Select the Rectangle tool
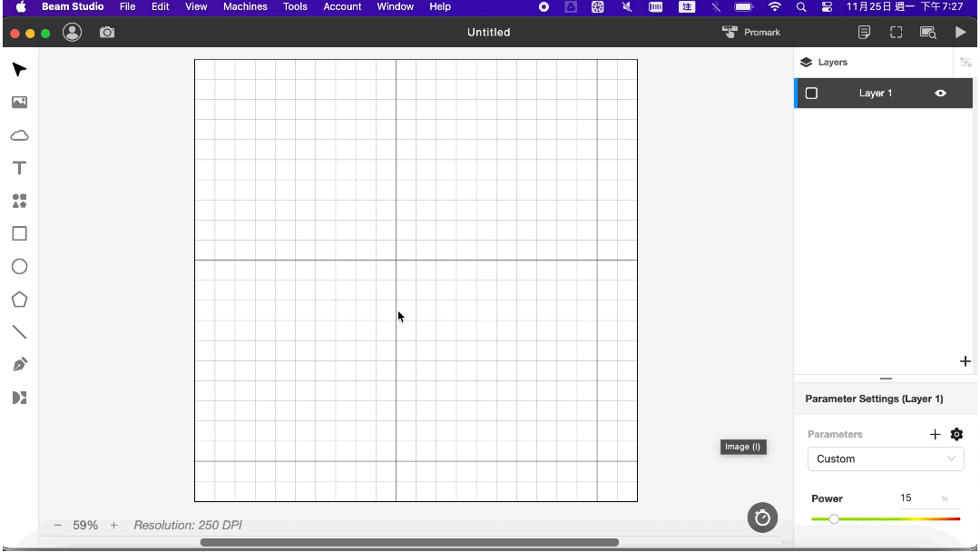This screenshot has width=980, height=552. point(19,234)
